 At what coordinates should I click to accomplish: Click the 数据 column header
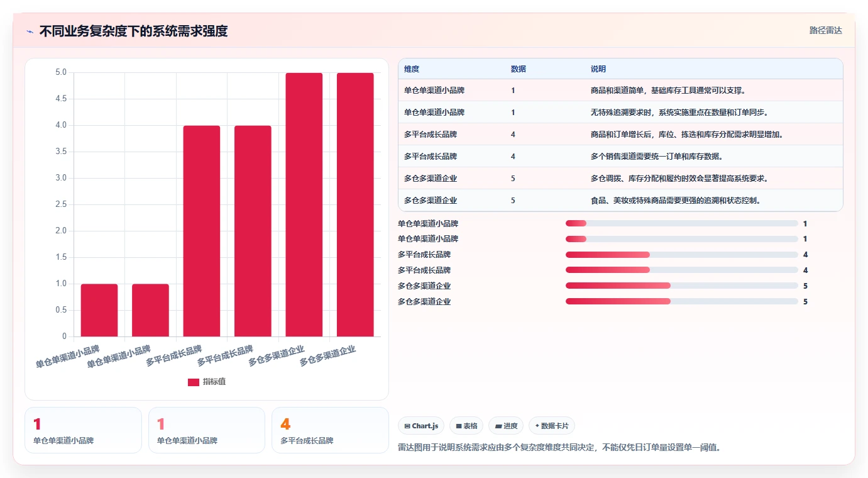tap(519, 69)
